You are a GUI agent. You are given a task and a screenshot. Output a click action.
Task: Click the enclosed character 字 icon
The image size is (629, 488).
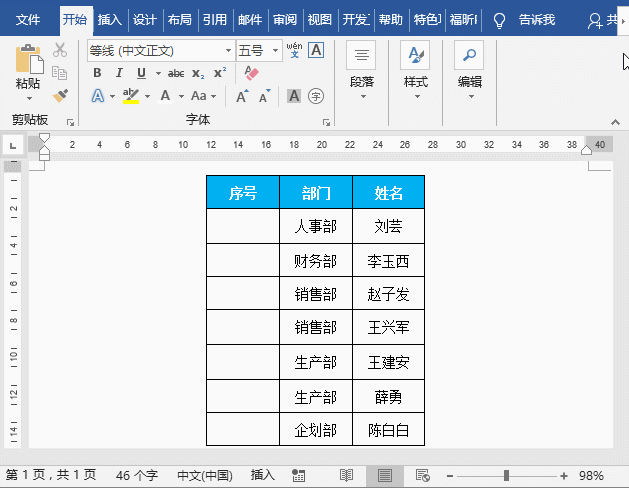pyautogui.click(x=316, y=96)
